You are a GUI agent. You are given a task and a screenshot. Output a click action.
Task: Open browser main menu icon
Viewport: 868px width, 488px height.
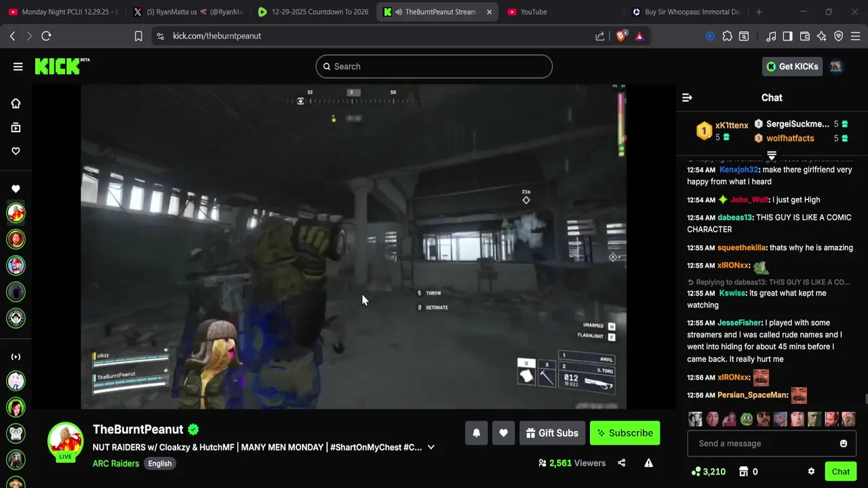(x=856, y=36)
